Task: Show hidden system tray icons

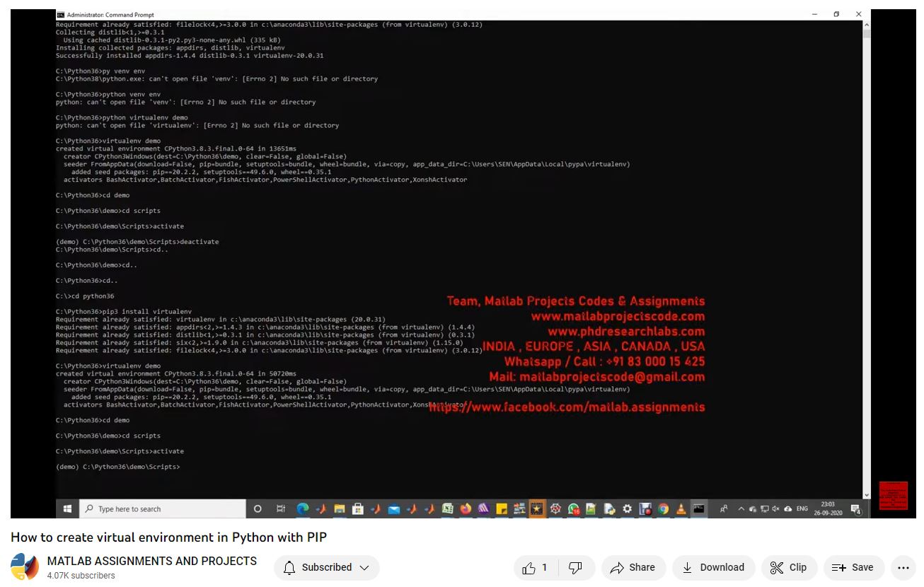Action: tap(741, 509)
